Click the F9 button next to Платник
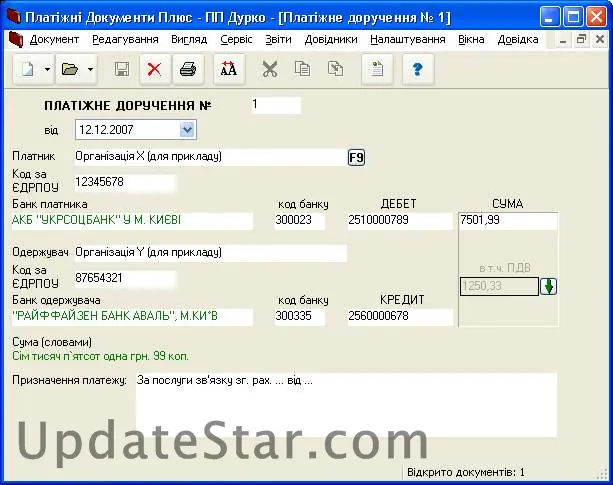This screenshot has width=613, height=485. coord(356,157)
